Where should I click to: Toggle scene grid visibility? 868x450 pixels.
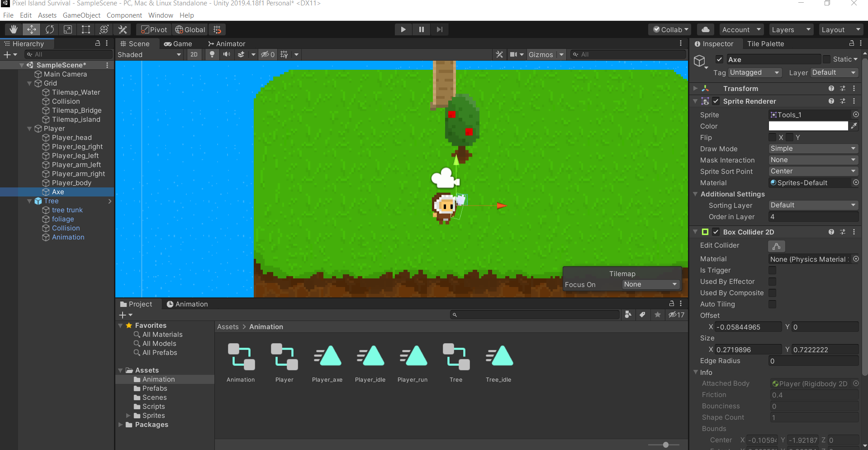click(x=284, y=54)
